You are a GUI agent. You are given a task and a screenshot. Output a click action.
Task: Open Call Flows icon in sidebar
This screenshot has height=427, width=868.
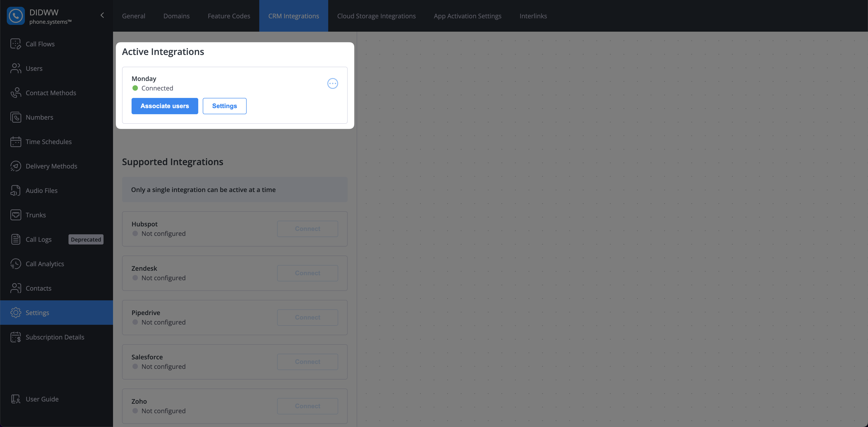point(16,44)
